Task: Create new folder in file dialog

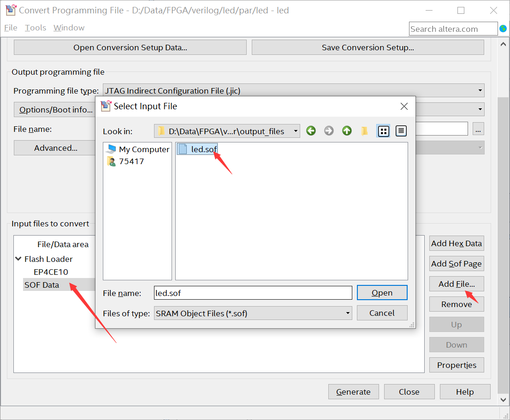Action: 365,131
